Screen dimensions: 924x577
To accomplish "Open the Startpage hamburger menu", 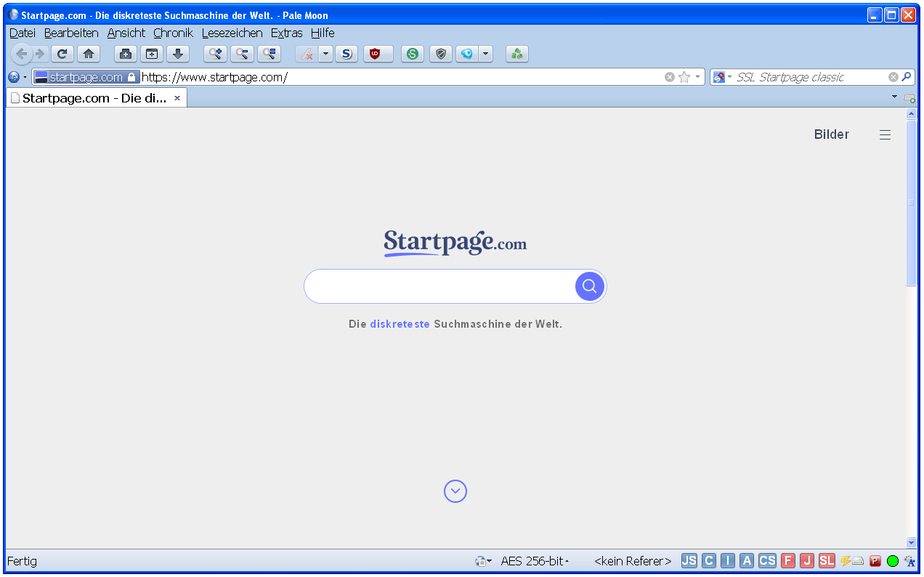I will tap(885, 134).
